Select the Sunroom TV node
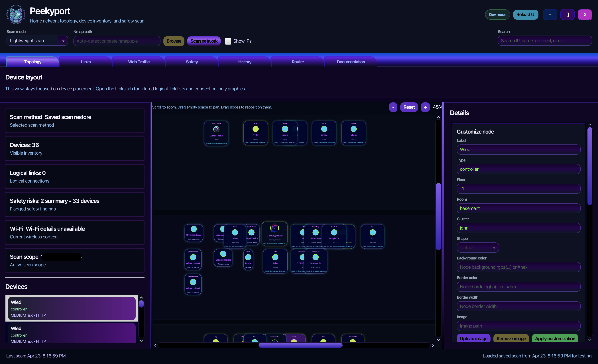598x364 pixels. pos(316,261)
